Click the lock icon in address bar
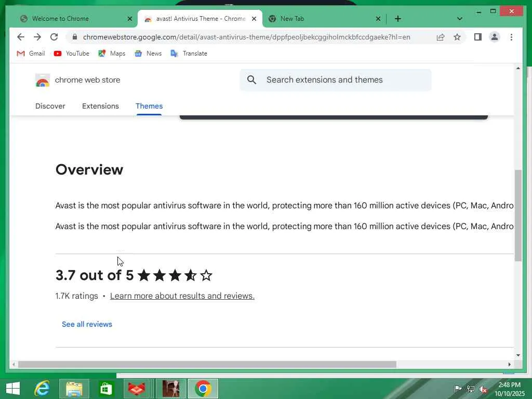Viewport: 532px width, 399px height. click(x=75, y=37)
